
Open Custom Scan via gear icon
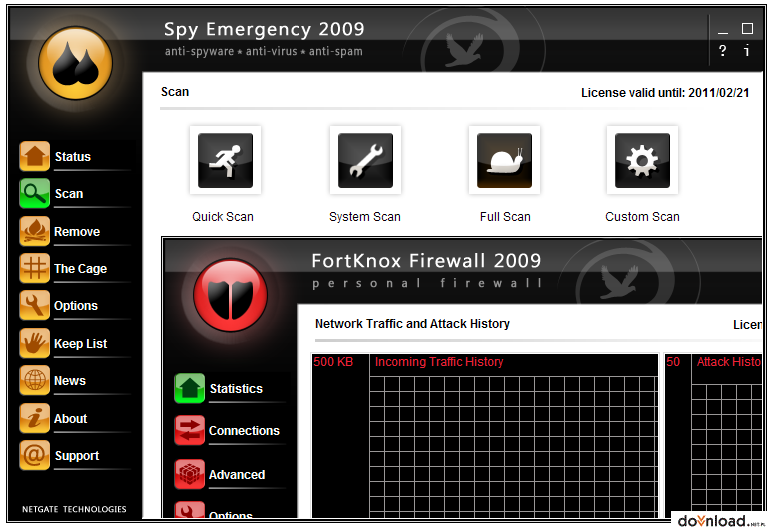[x=642, y=160]
